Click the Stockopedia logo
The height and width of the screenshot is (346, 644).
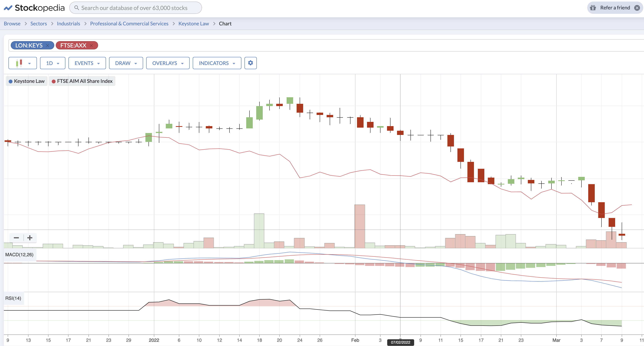34,8
